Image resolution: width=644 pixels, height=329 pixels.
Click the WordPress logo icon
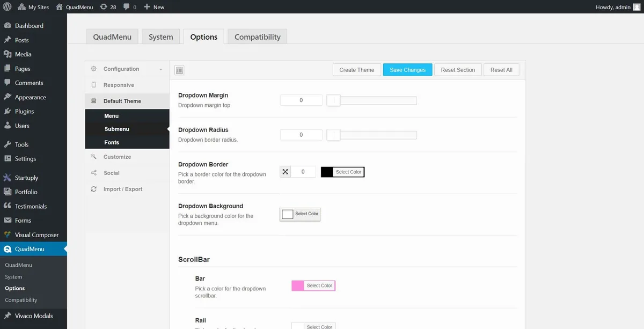point(7,7)
